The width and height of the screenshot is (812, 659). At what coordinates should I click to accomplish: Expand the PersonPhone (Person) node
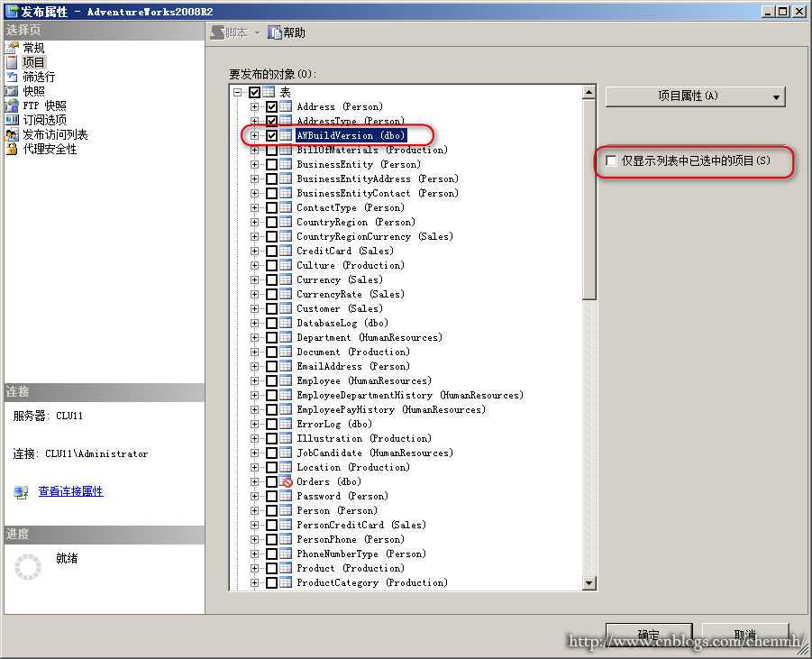tap(254, 539)
